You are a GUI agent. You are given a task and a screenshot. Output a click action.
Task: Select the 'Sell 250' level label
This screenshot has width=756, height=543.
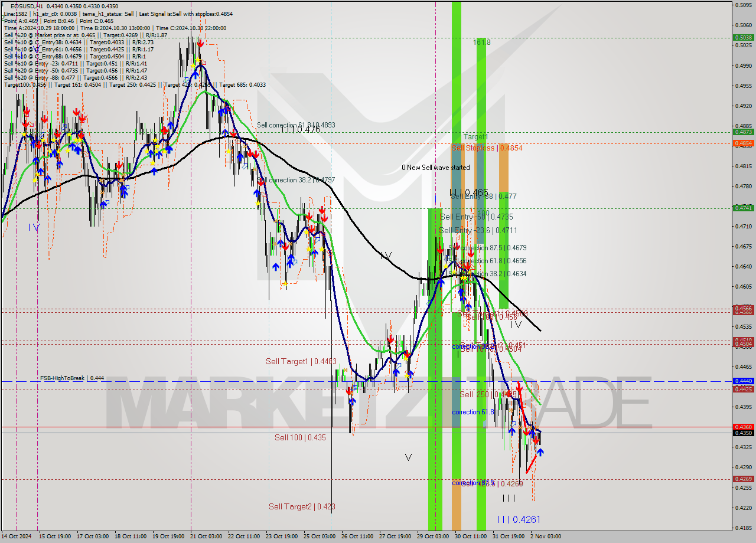[x=489, y=394]
